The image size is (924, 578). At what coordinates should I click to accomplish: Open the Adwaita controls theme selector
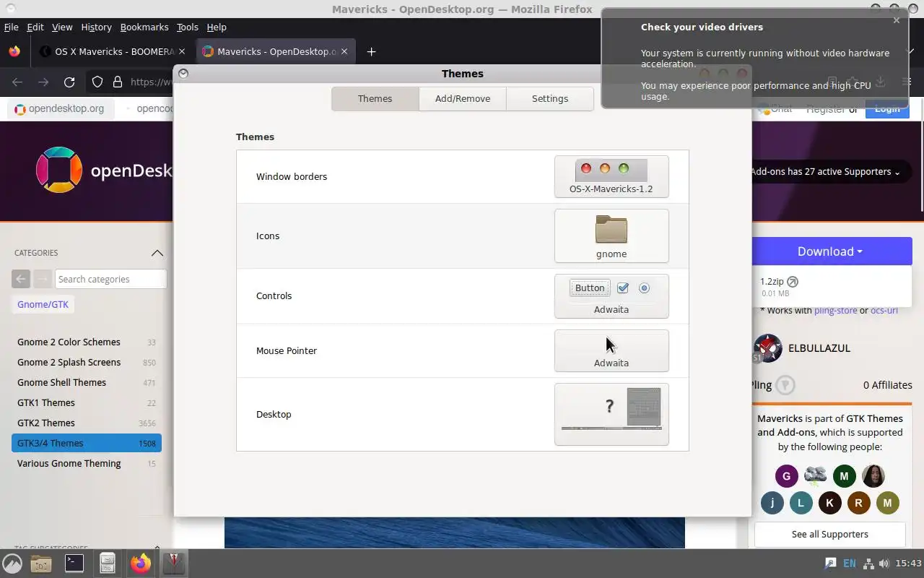point(611,296)
